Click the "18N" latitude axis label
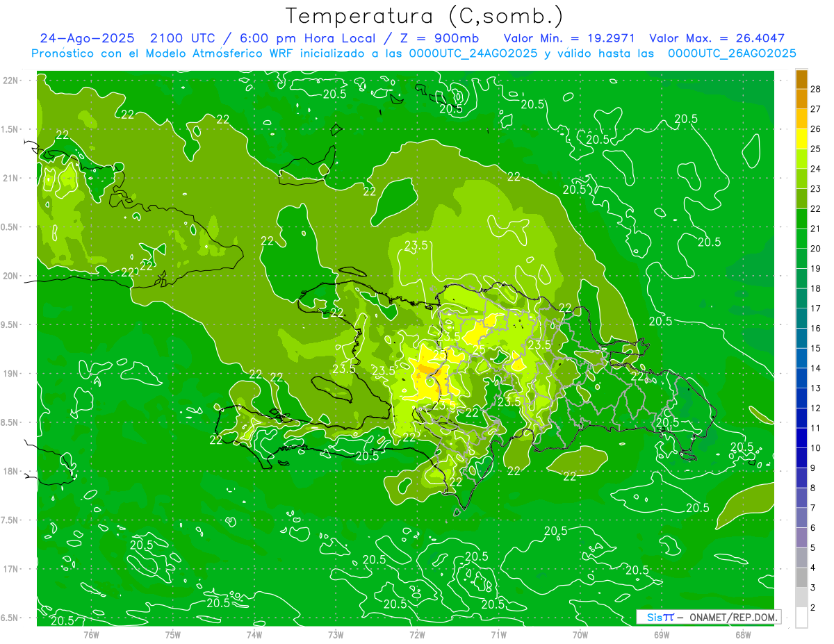The width and height of the screenshot is (834, 644). 10,472
